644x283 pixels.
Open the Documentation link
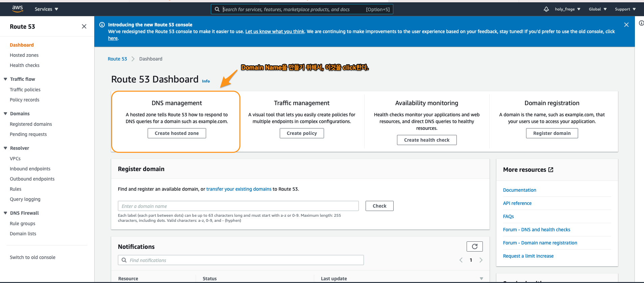519,190
